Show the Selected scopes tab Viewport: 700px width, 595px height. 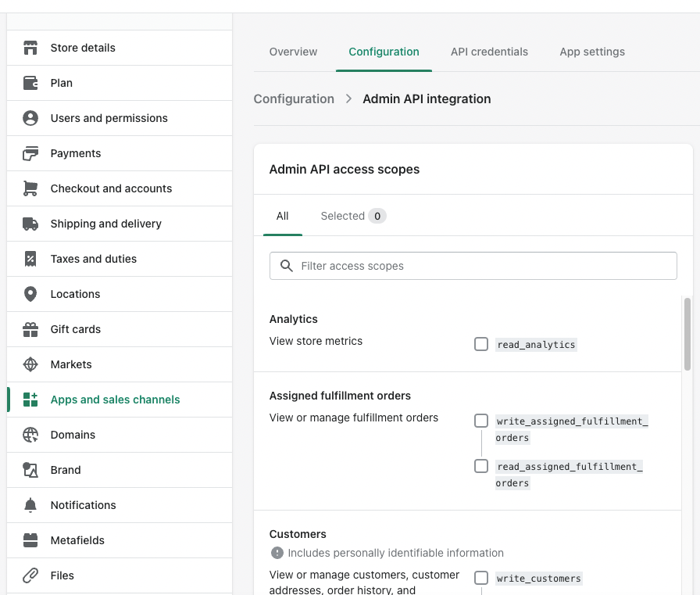tap(352, 216)
